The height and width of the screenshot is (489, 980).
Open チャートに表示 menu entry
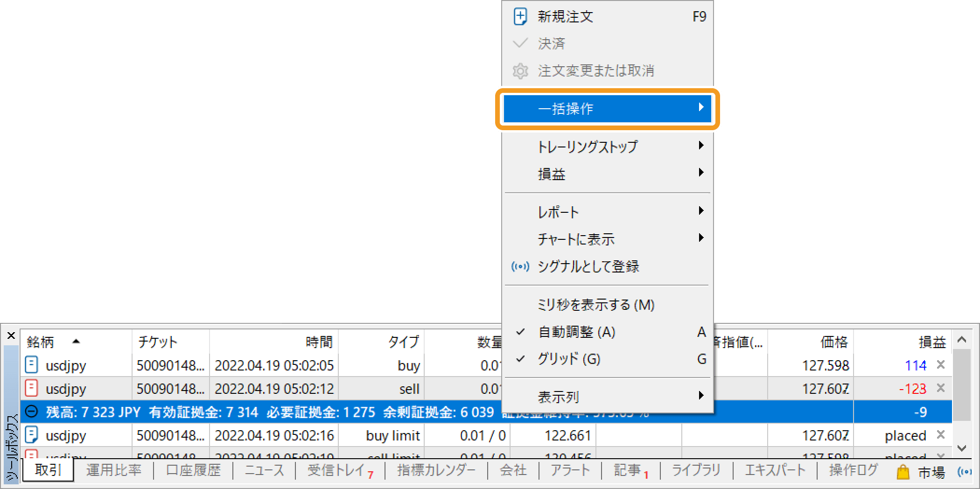(607, 239)
